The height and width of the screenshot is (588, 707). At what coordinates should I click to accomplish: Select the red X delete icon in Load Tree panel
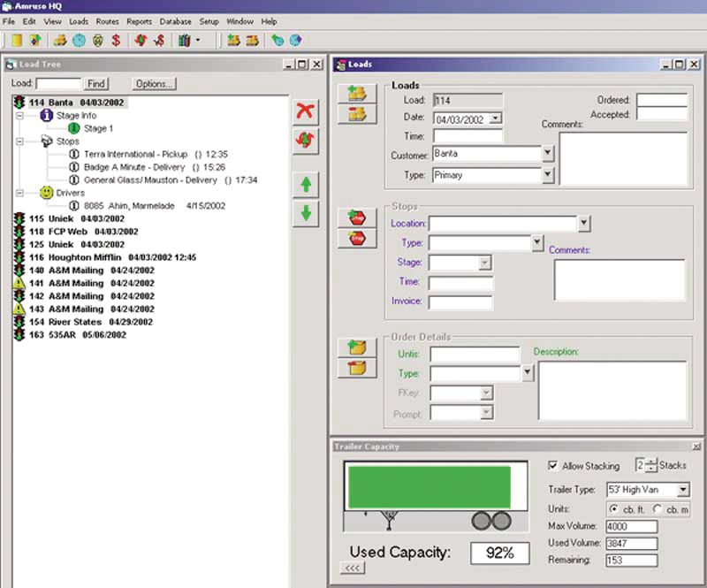click(306, 111)
